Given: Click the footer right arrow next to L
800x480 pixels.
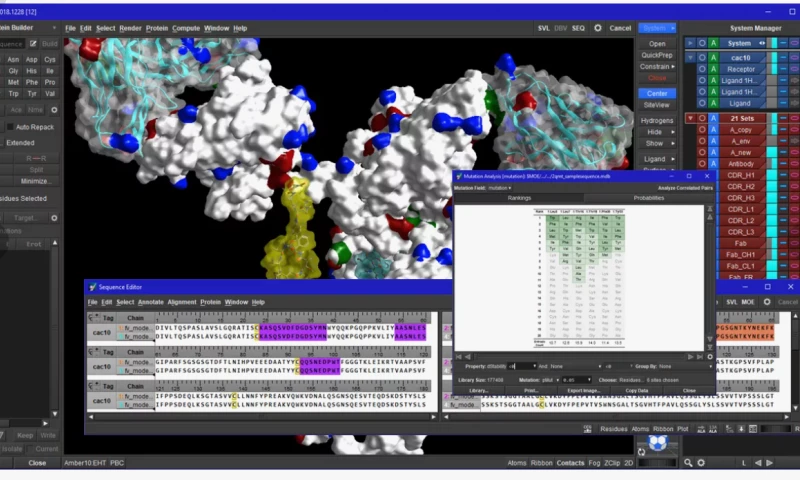Looking at the screenshot, I should tap(769, 463).
